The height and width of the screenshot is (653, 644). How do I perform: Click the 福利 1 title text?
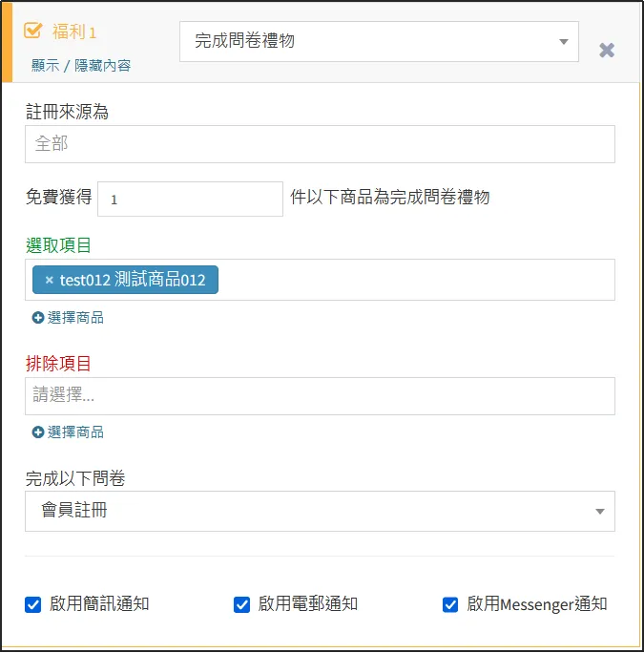[x=74, y=32]
